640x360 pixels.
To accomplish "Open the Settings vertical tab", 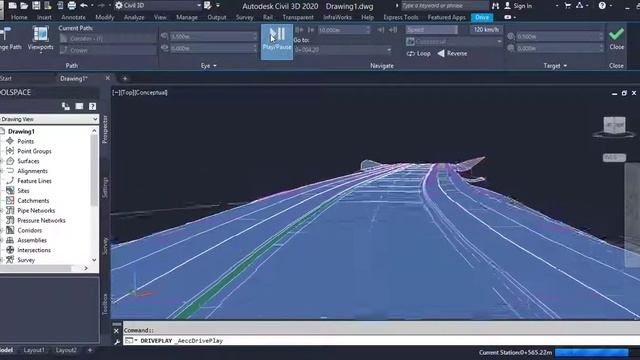I will (x=105, y=188).
